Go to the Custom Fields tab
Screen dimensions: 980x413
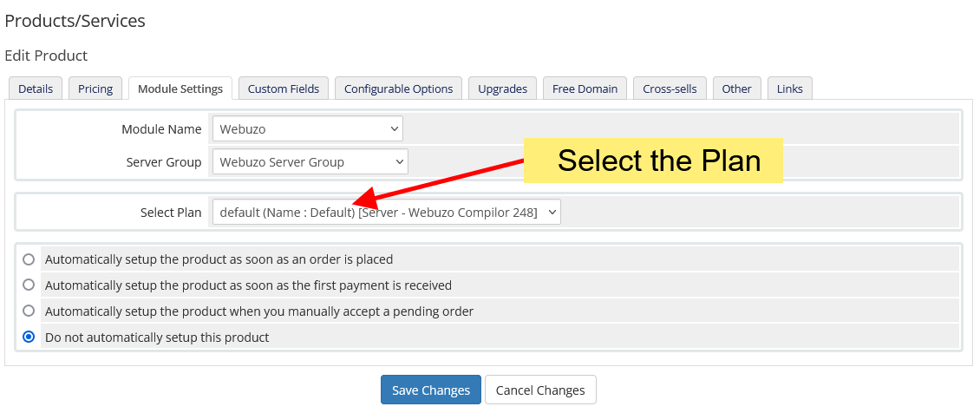click(284, 88)
